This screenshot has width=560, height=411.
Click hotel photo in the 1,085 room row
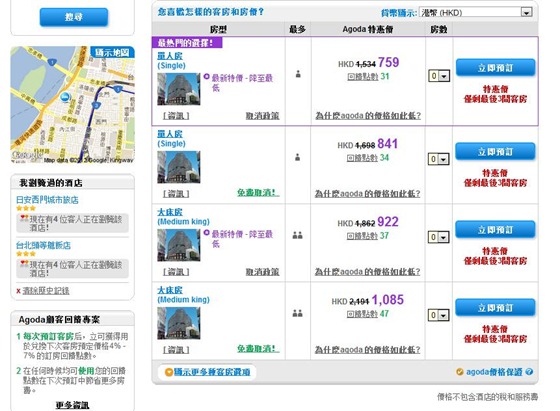(179, 323)
